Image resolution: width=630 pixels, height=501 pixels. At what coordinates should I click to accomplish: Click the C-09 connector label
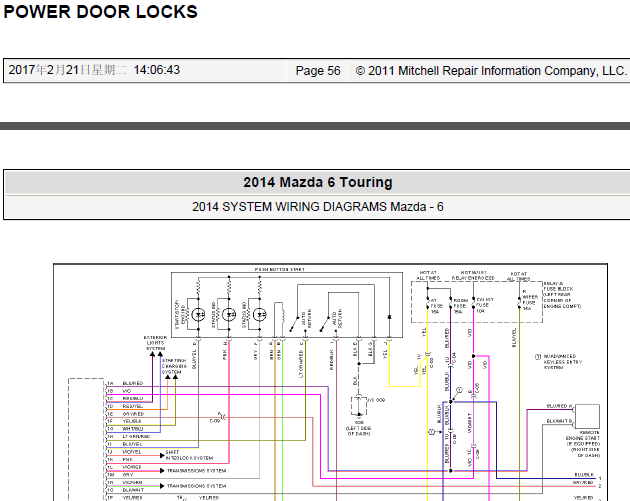coord(215,421)
